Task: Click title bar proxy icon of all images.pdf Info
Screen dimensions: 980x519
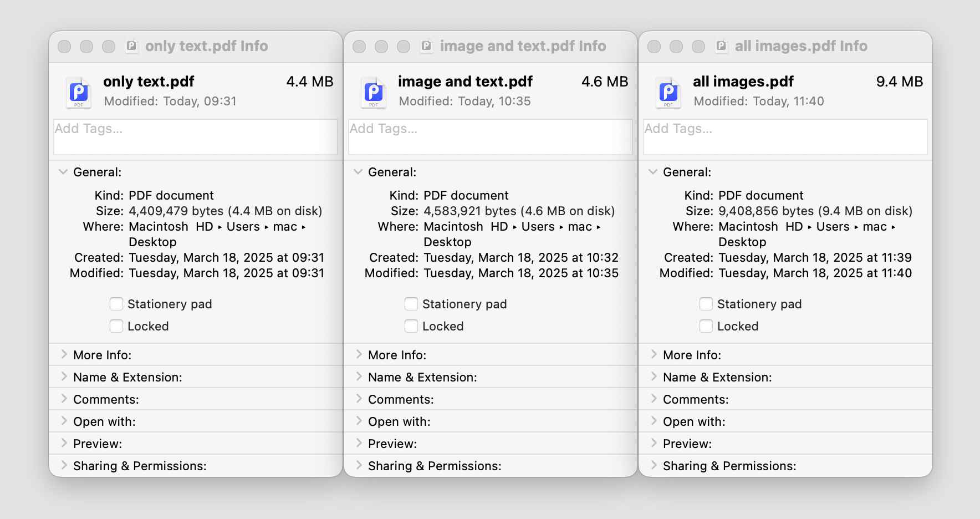Action: pos(721,46)
